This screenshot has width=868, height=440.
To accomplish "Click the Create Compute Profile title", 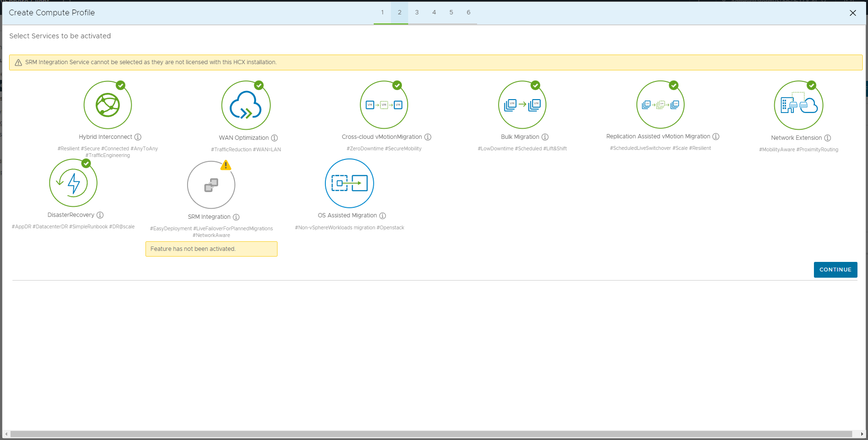I will [52, 13].
